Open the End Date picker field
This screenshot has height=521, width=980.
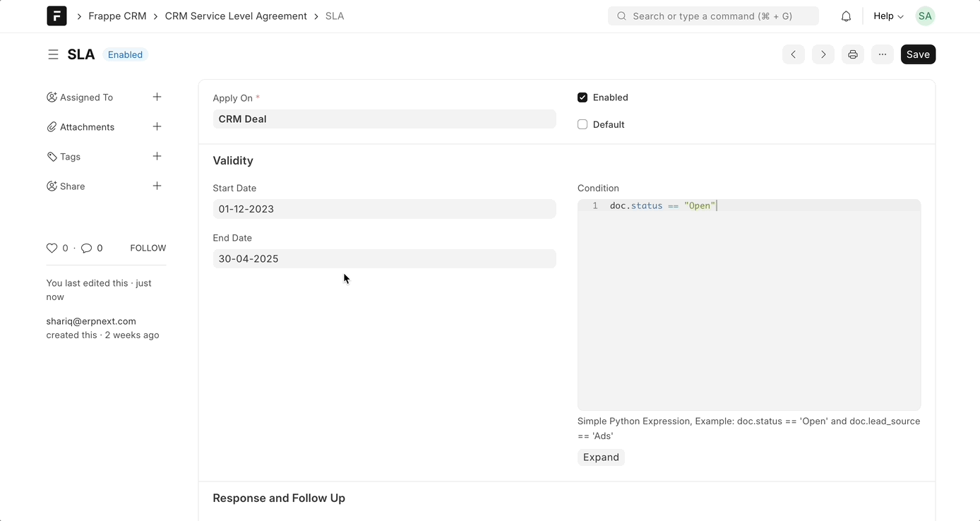(384, 258)
